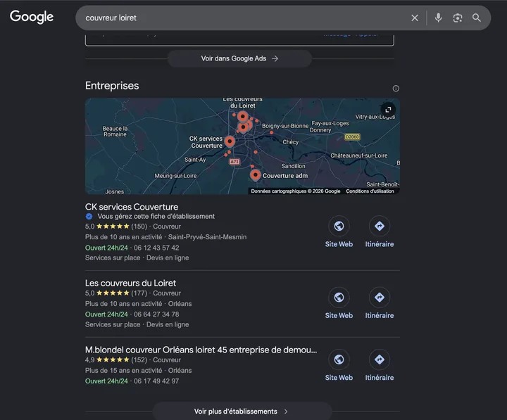Click Saint-Pryvé-Saint-Mesmin location text
Screen dimensions: 507x420
point(207,237)
